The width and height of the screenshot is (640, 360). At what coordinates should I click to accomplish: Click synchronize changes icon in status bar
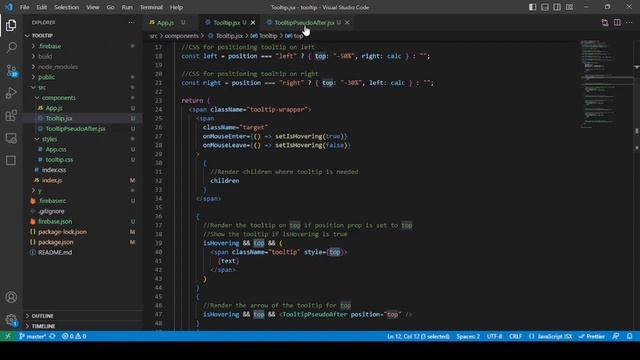(52, 336)
